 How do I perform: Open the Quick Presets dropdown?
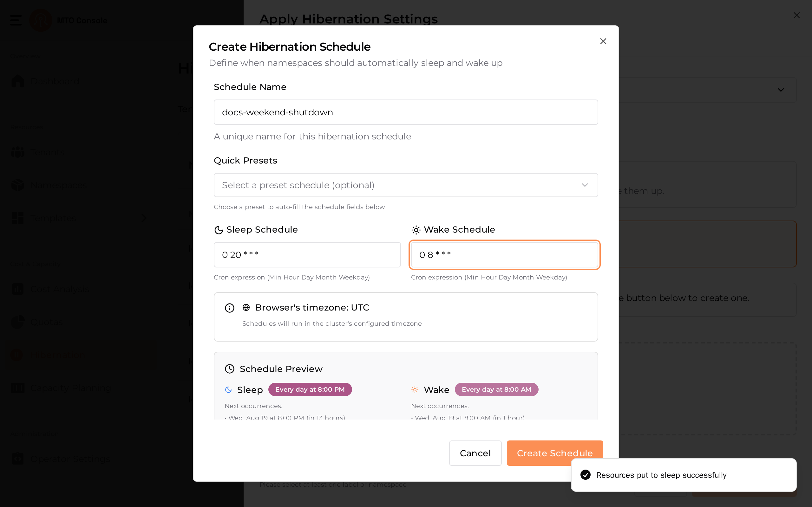coord(406,185)
